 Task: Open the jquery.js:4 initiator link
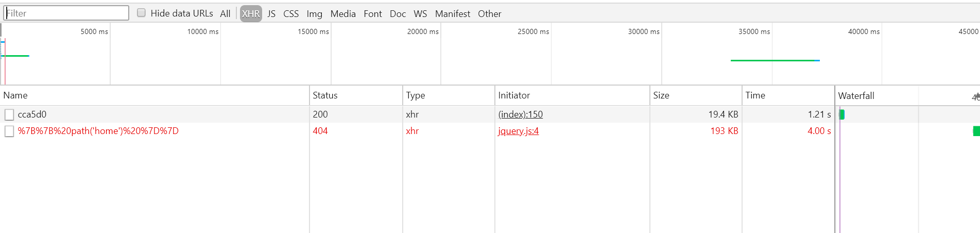pos(518,131)
